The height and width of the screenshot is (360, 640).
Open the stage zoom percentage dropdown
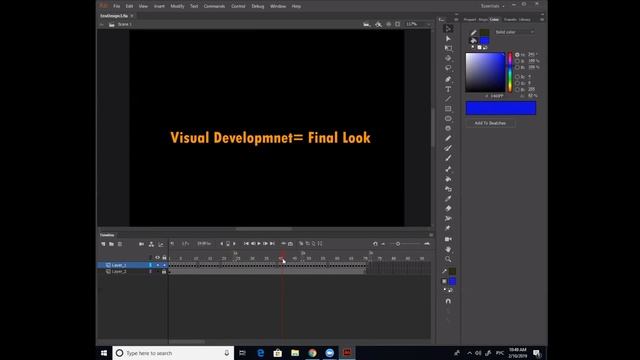tap(417, 24)
